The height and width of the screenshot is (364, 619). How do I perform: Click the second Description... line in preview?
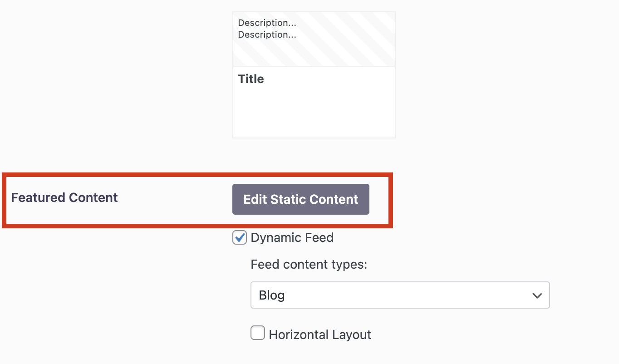click(267, 34)
